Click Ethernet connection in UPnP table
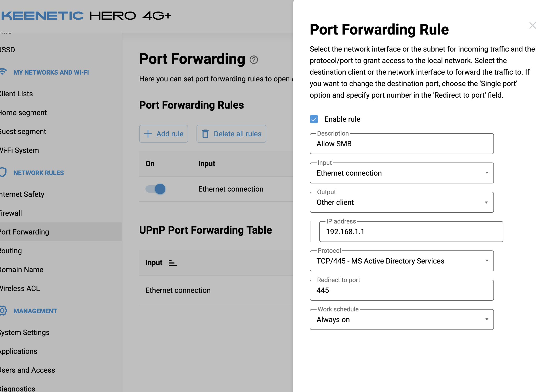Screen dimensions: 551x392 178,290
